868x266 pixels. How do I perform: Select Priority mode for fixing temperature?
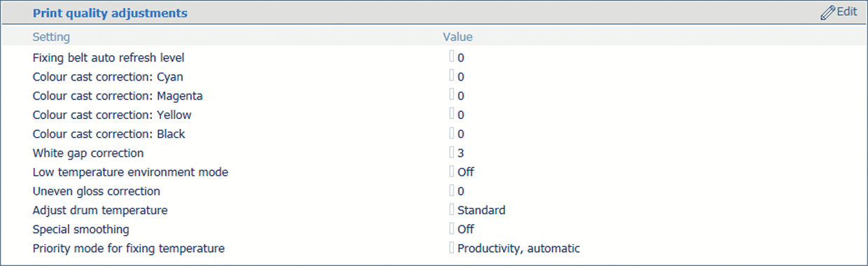(129, 248)
